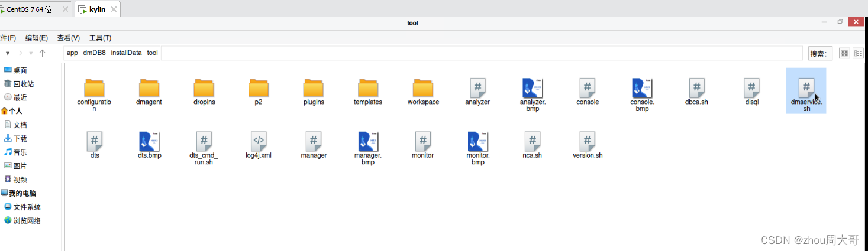Open 视频 in the sidebar
The image size is (868, 251).
[x=16, y=180]
